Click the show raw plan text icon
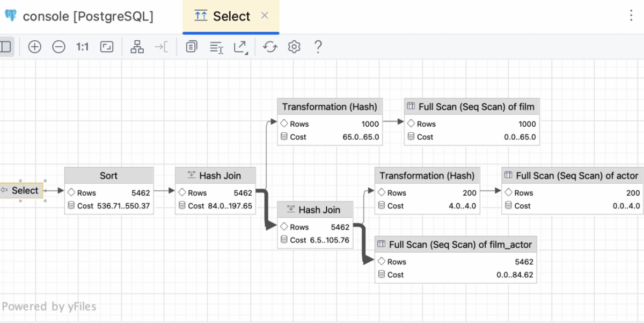The height and width of the screenshot is (323, 644). coord(216,47)
